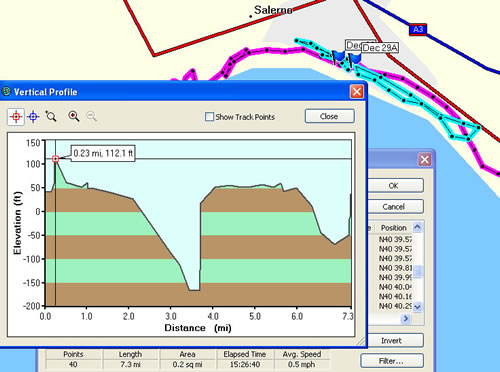Select the blue crosshair measure tool
Image resolution: width=500 pixels, height=372 pixels.
(x=33, y=117)
